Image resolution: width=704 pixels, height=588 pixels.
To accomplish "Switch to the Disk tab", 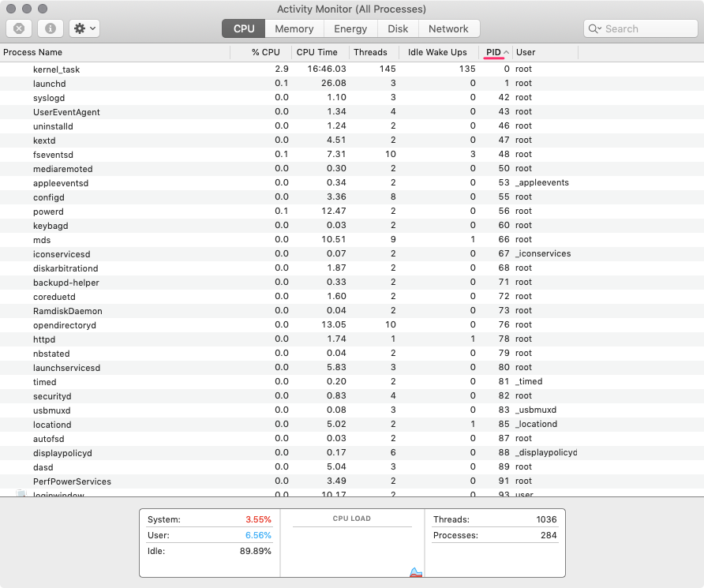I will [x=398, y=28].
